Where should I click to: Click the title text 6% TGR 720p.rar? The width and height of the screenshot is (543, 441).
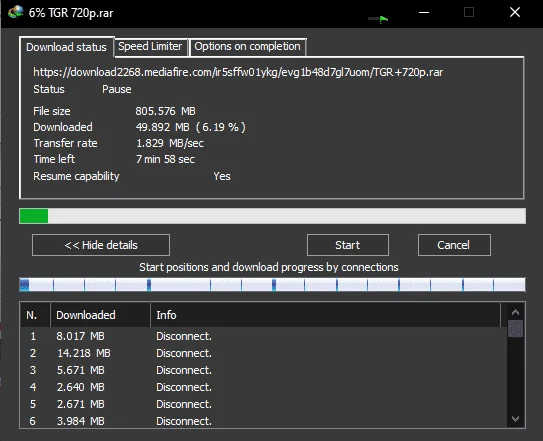71,13
